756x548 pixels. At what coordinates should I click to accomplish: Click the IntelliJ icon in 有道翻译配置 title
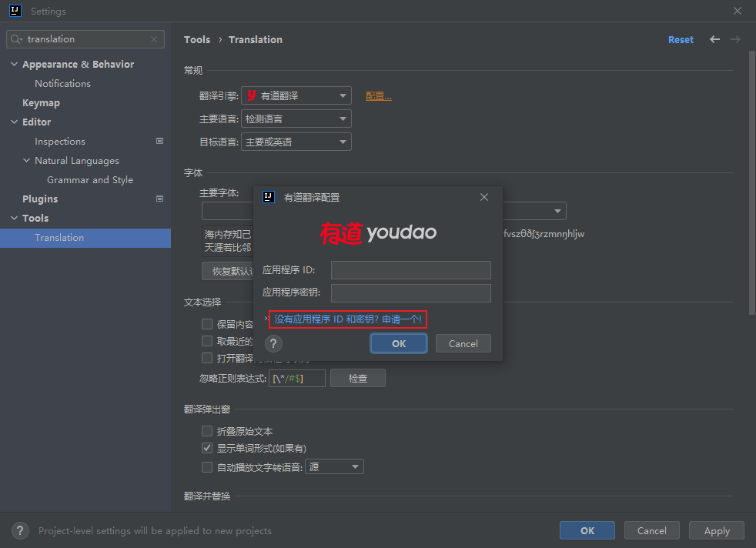click(269, 197)
